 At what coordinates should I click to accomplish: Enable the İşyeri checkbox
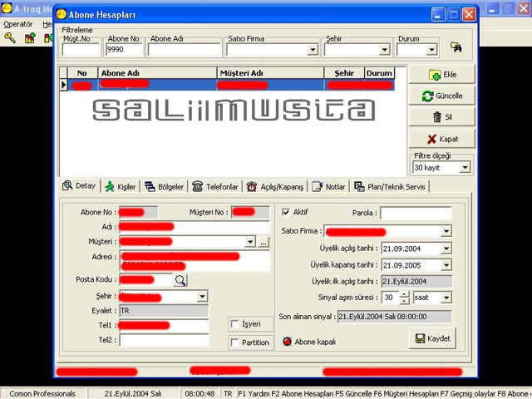[x=234, y=323]
